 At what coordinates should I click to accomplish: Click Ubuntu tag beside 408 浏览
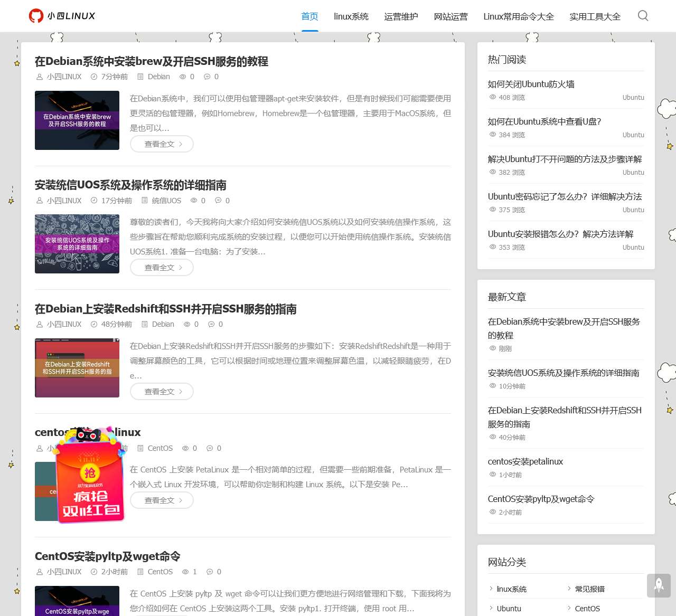(x=633, y=97)
